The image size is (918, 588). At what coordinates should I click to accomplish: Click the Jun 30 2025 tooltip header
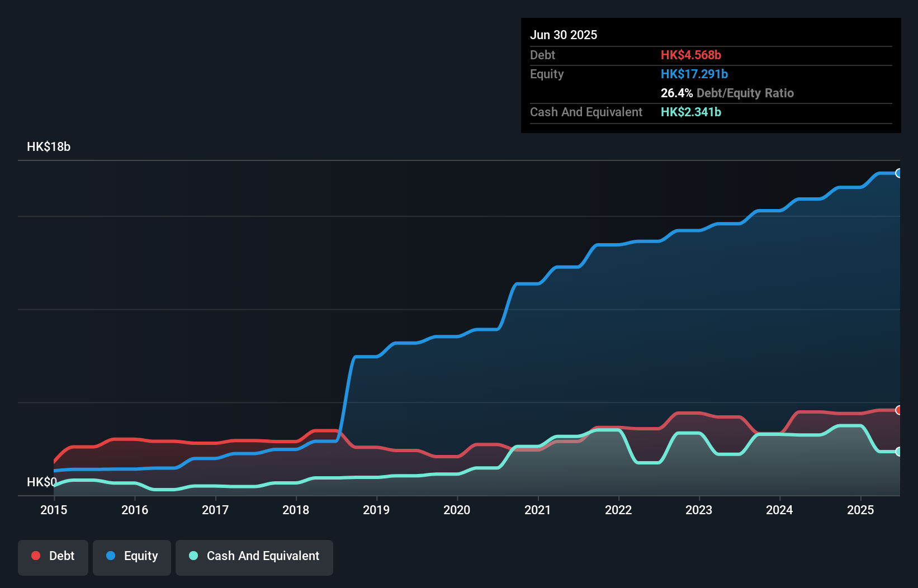coord(564,35)
